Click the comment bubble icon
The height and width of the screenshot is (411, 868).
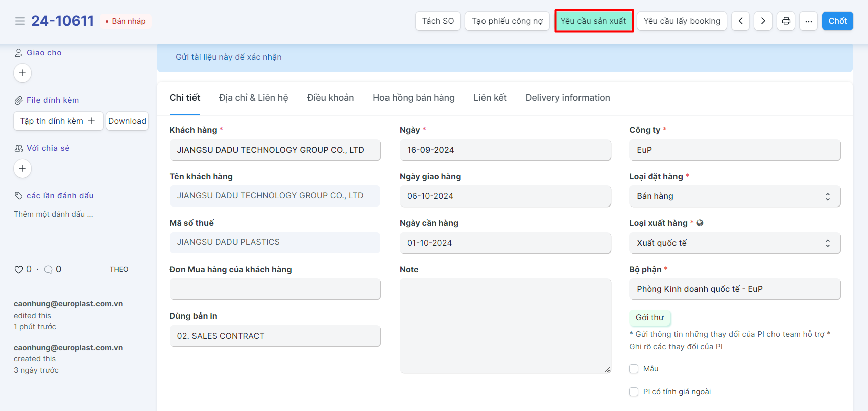48,270
